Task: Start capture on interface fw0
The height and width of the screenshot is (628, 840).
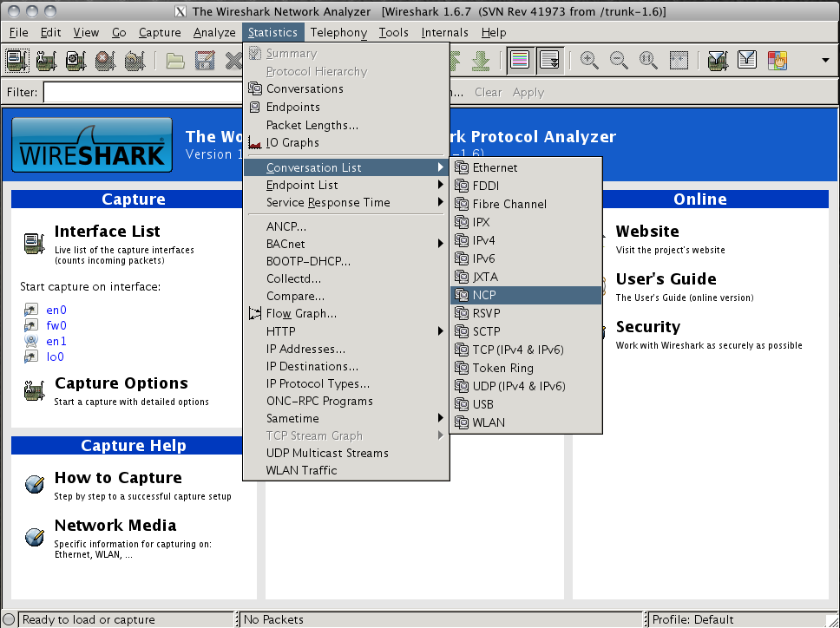Action: pyautogui.click(x=56, y=325)
